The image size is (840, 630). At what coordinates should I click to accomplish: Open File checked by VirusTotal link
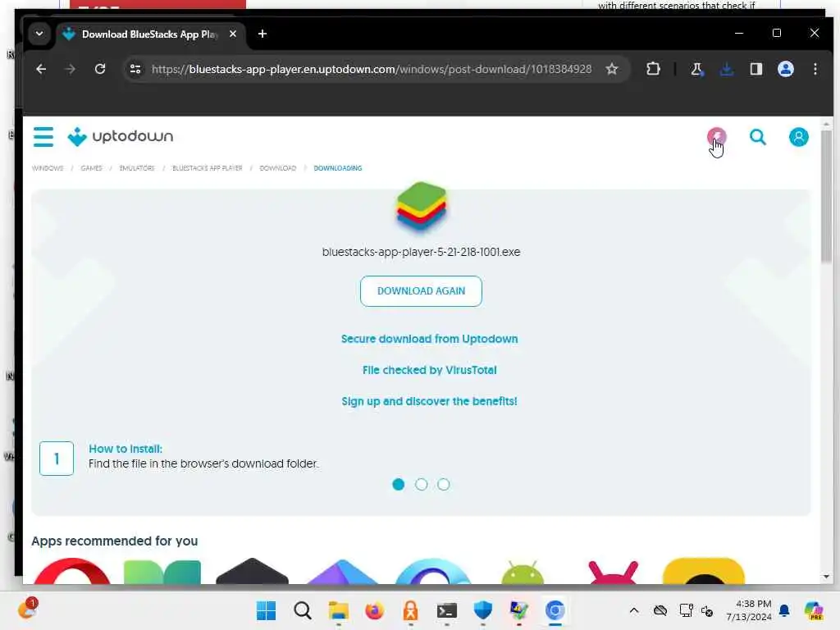429,370
